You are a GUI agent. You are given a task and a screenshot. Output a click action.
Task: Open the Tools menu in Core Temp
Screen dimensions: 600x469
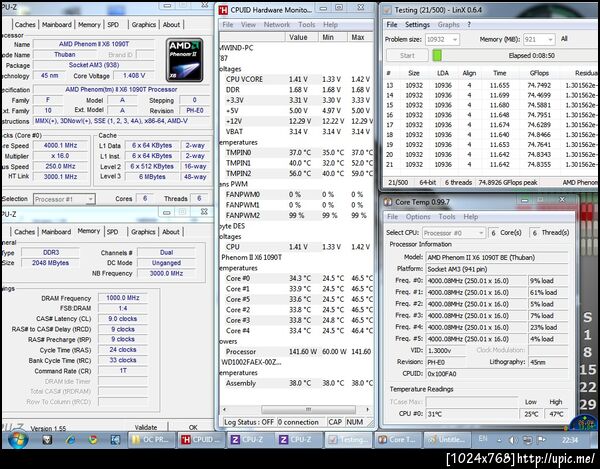click(448, 216)
